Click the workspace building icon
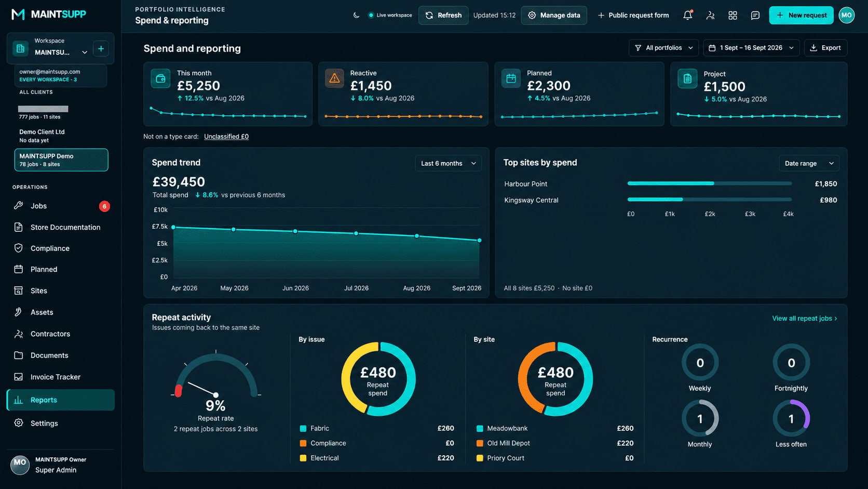The height and width of the screenshot is (489, 868). (21, 49)
